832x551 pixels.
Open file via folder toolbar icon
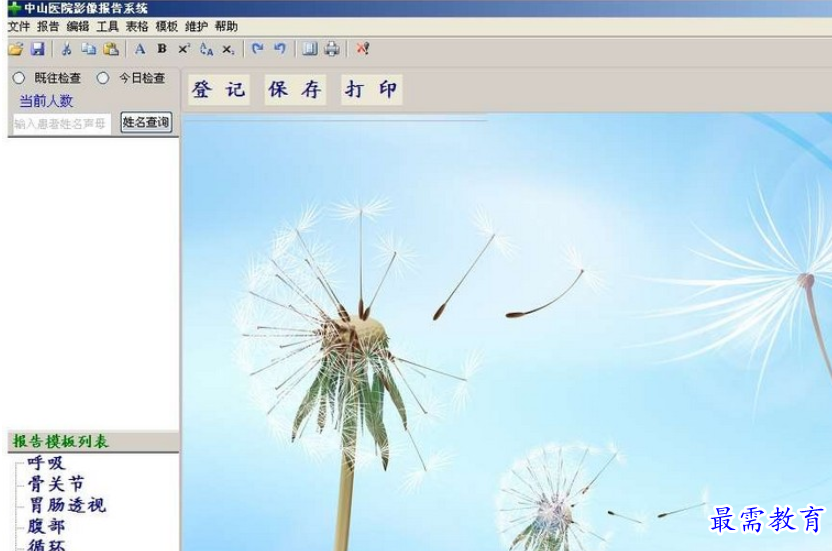point(16,49)
